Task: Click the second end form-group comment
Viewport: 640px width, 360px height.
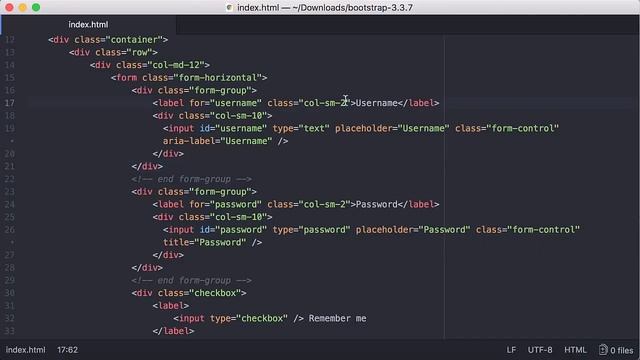Action: (191, 280)
